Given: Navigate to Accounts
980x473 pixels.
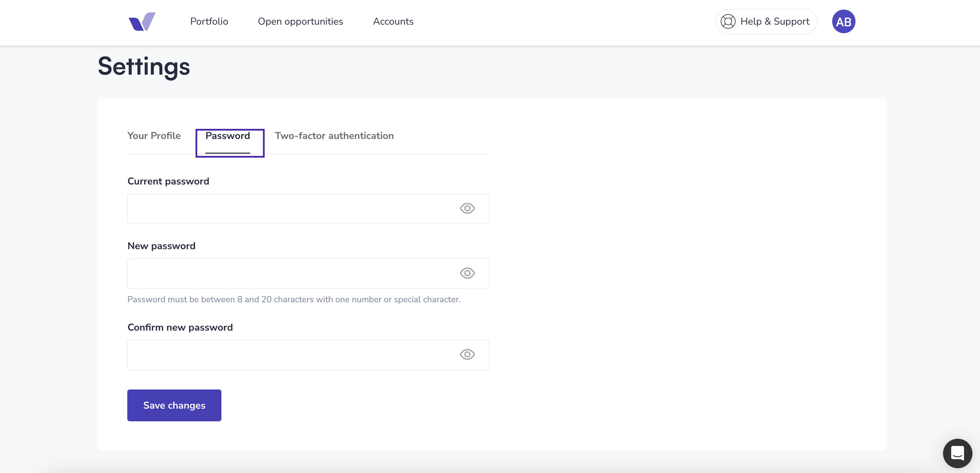Looking at the screenshot, I should [x=393, y=22].
